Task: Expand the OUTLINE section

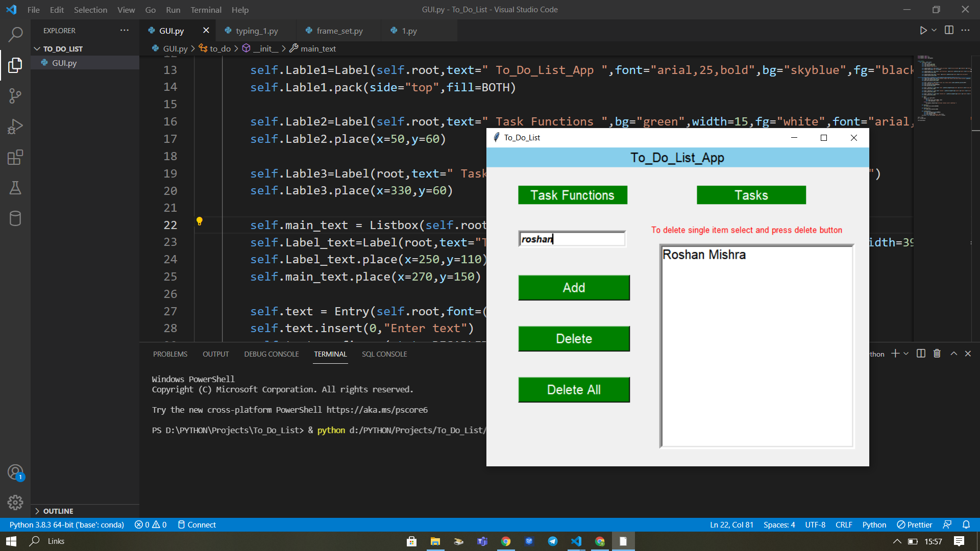Action: pyautogui.click(x=58, y=511)
